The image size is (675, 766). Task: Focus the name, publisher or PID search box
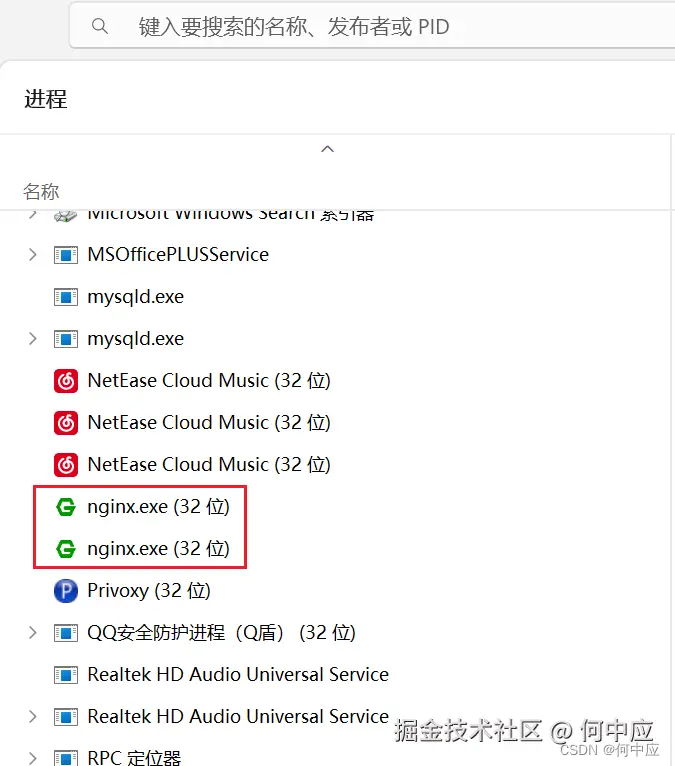click(372, 26)
